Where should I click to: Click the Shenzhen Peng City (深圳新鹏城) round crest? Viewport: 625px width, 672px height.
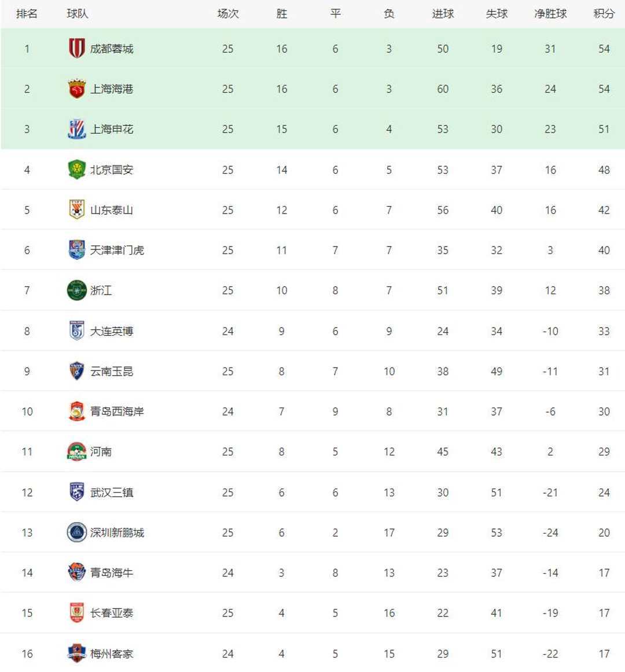click(x=76, y=533)
